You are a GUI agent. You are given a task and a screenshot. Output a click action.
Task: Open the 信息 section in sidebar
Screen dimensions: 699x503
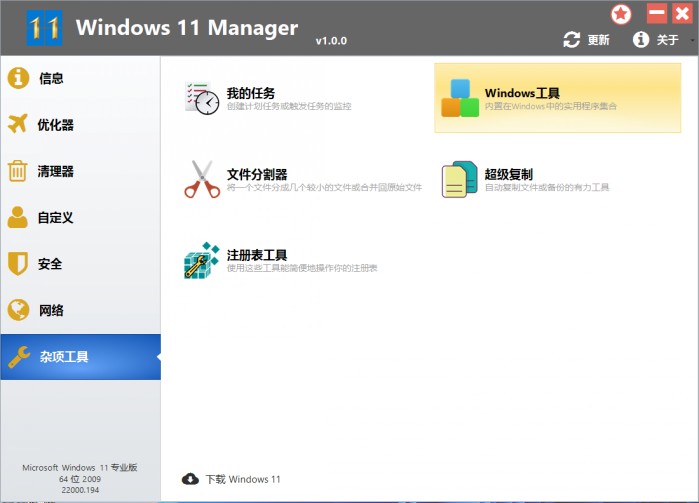[51, 78]
